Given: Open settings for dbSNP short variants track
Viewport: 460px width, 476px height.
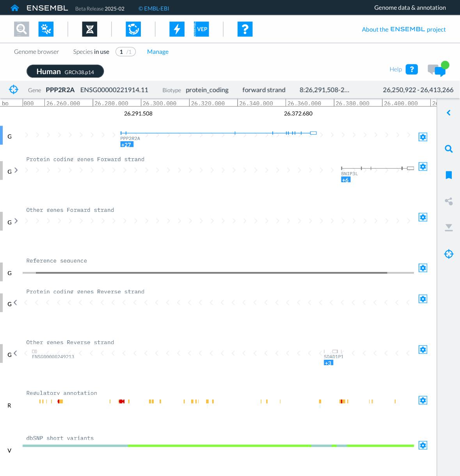Looking at the screenshot, I should click(423, 445).
